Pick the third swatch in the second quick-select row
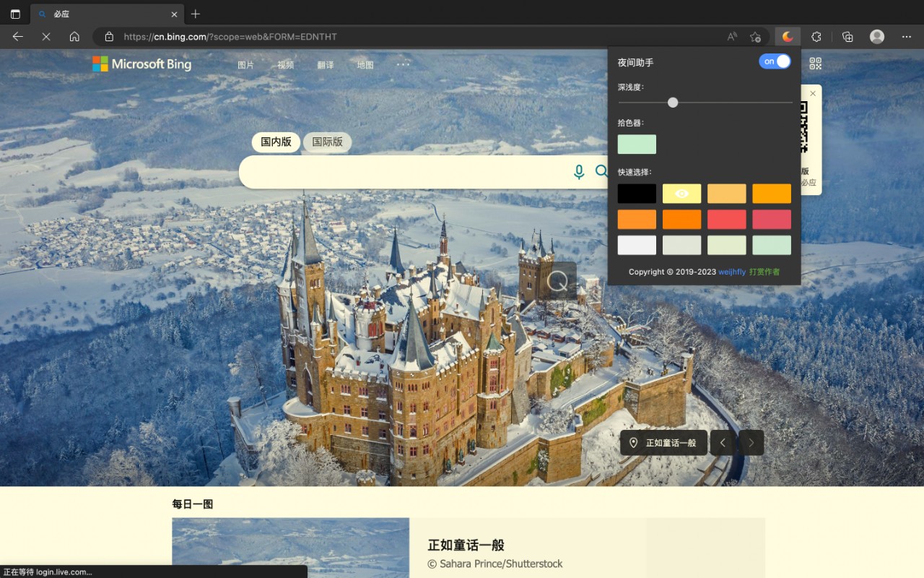The image size is (924, 578). click(x=726, y=220)
